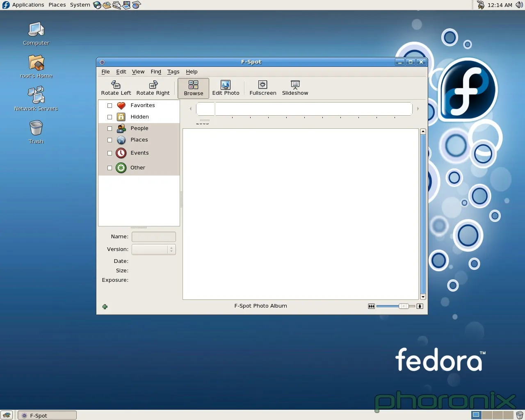Switch to the second workspace
This screenshot has width=525, height=420.
tap(487, 415)
